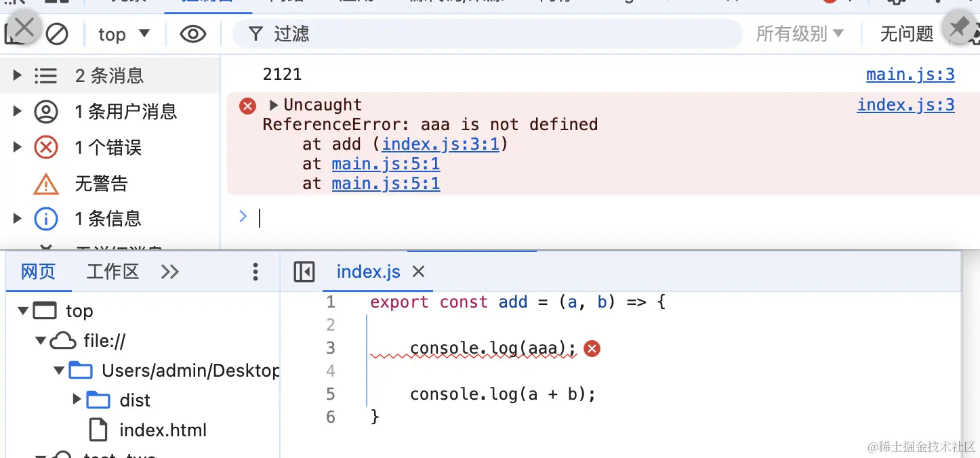Click the clear console icon
Image resolution: width=980 pixels, height=458 pixels.
click(57, 34)
